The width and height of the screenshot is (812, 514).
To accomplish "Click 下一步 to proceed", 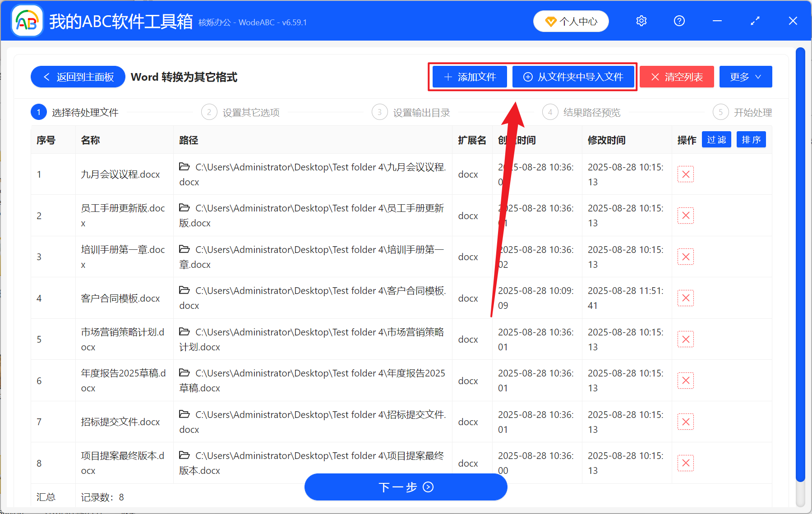I will click(x=406, y=487).
